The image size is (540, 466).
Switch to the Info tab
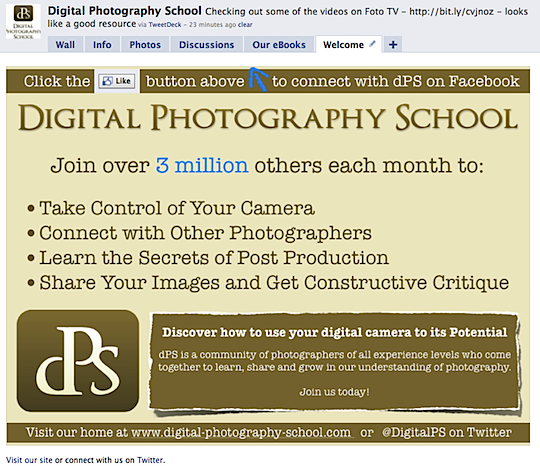[102, 45]
